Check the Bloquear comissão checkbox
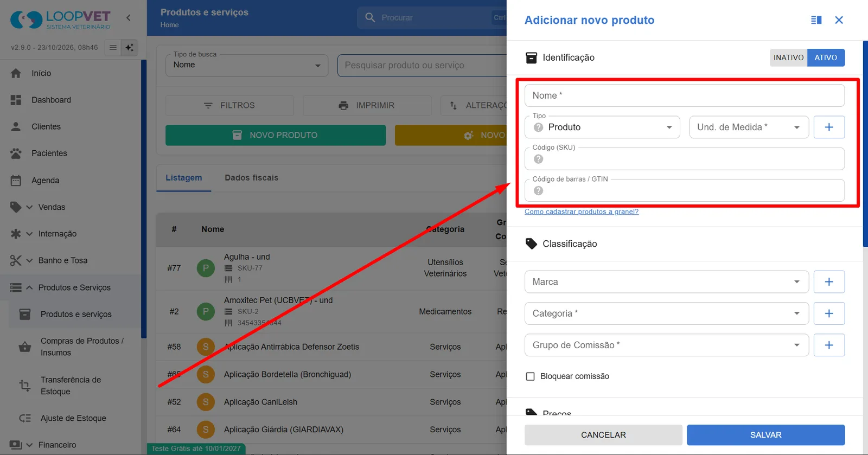The width and height of the screenshot is (868, 455). (531, 376)
